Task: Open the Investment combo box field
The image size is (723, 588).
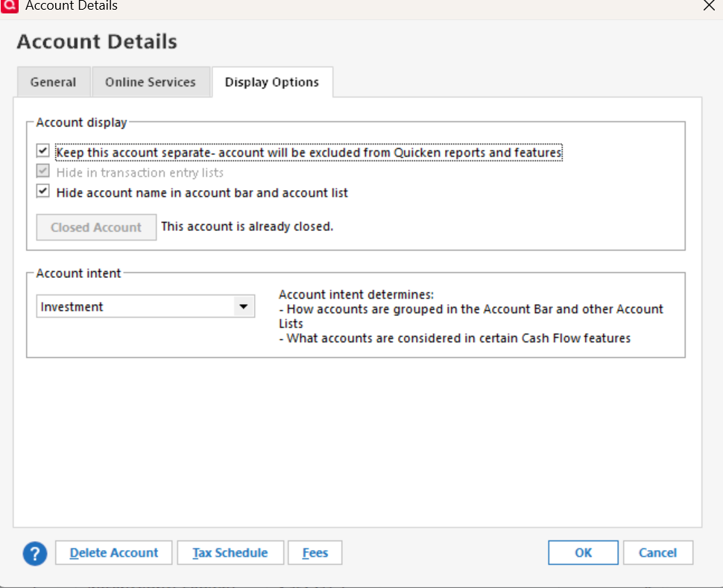Action: (x=136, y=306)
